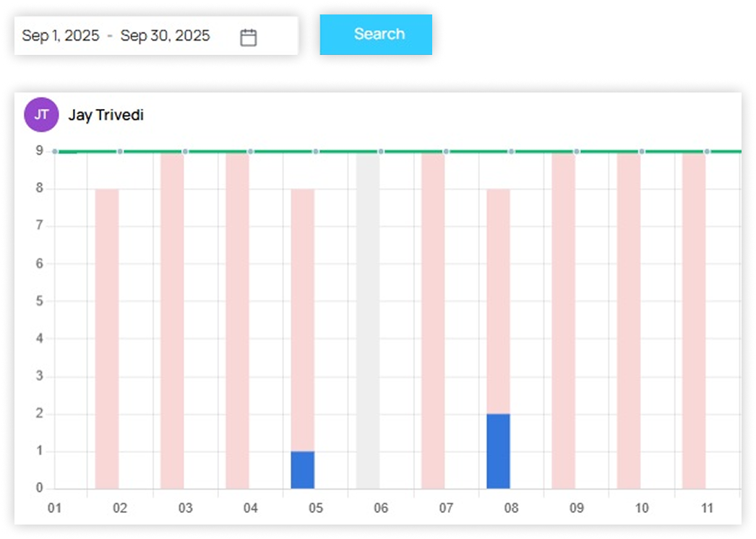
Task: Click the start date Sep 1, 2025
Action: tap(60, 36)
